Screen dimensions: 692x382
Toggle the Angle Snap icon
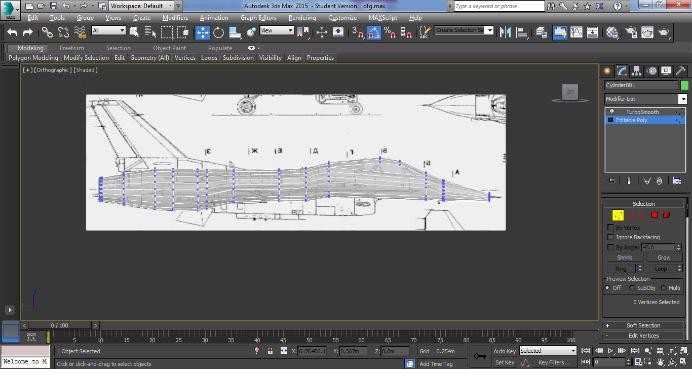tap(373, 32)
